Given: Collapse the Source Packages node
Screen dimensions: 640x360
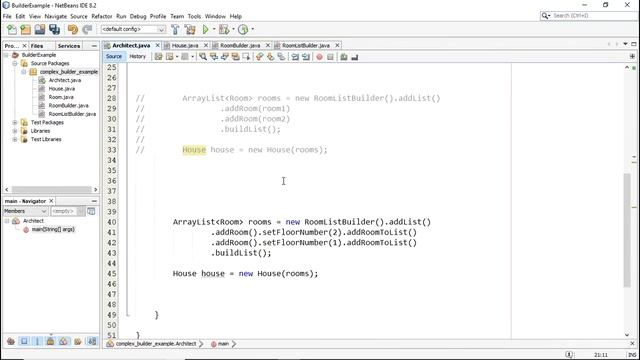Looking at the screenshot, I should point(15,63).
